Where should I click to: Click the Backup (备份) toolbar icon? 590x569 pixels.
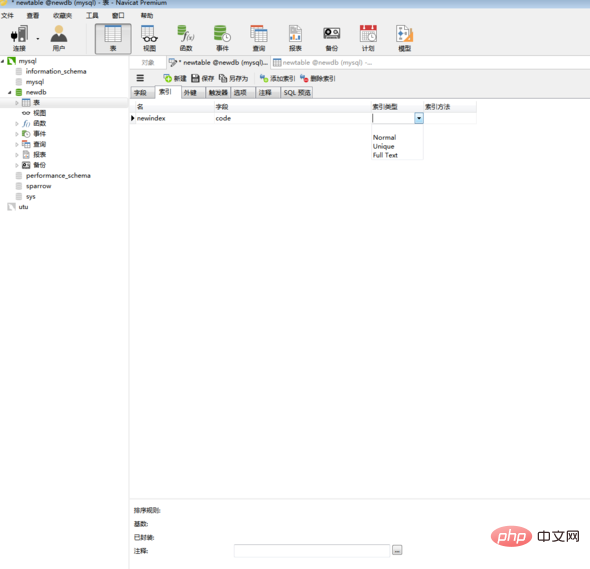coord(331,38)
